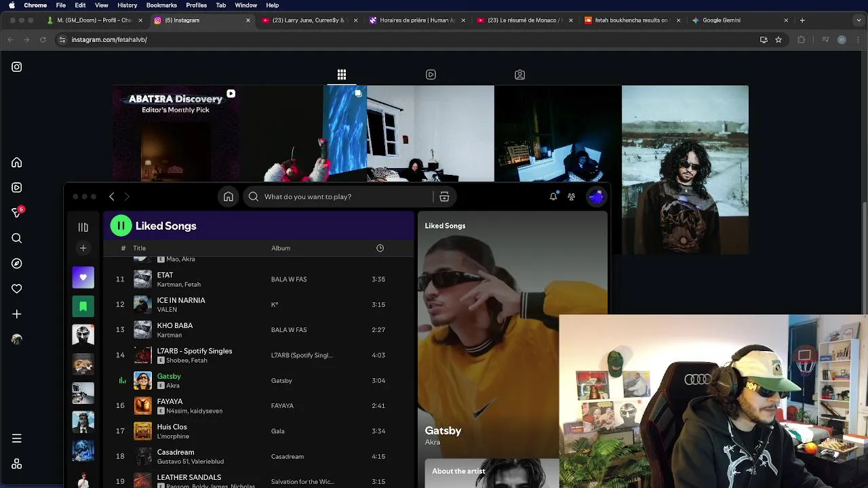868x488 pixels.
Task: Click the Gatsby album cover thumbnail in list
Action: 142,380
